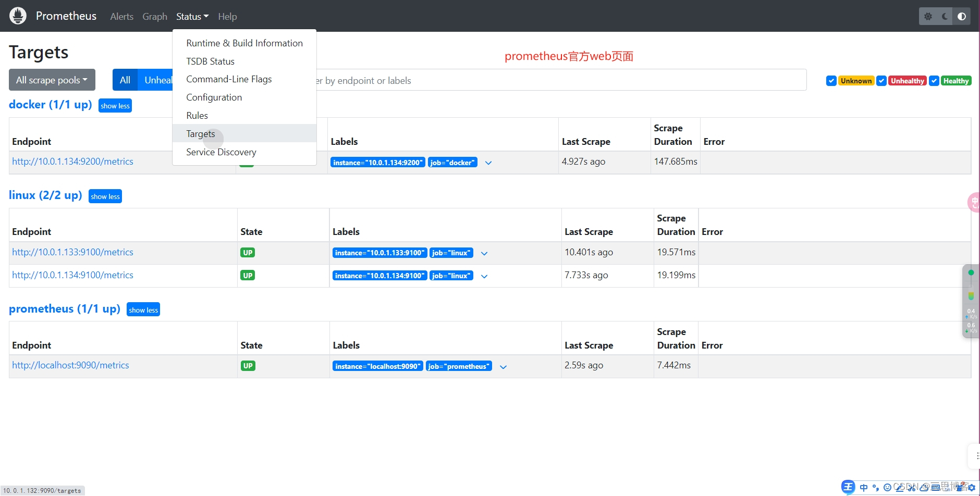980x496 pixels.
Task: Select the Unhealthy targets toggle button
Action: [155, 80]
